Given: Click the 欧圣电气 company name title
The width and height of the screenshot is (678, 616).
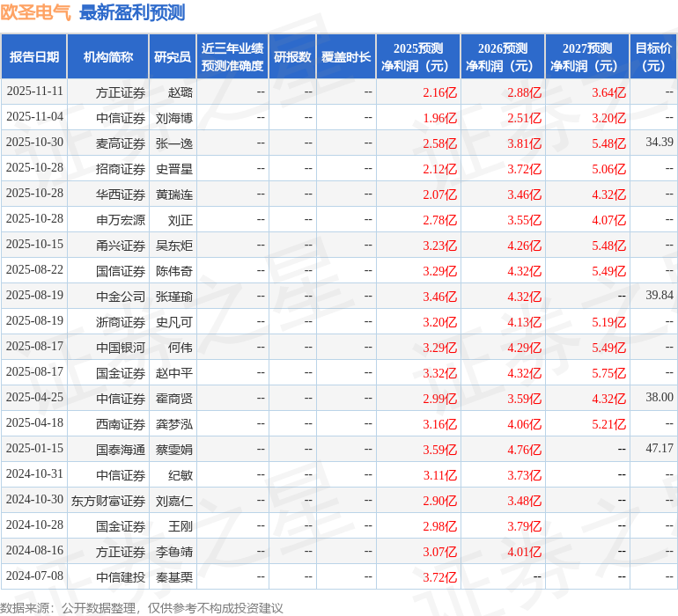Looking at the screenshot, I should coord(36,12).
